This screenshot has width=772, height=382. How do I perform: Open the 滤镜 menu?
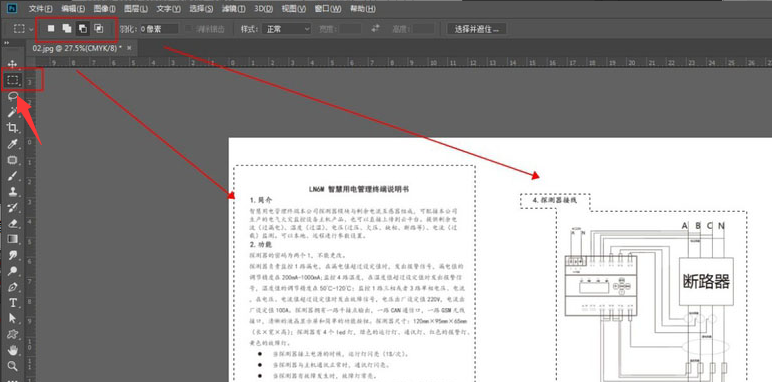tap(234, 9)
